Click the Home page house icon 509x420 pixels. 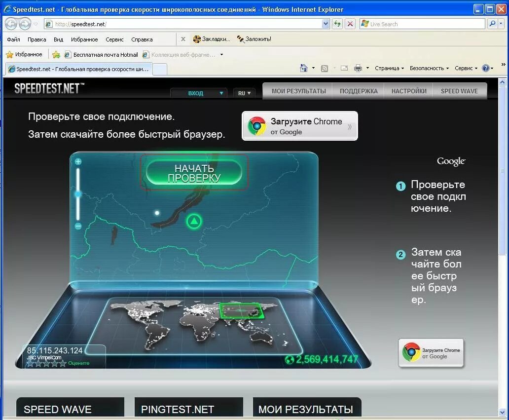tap(304, 68)
